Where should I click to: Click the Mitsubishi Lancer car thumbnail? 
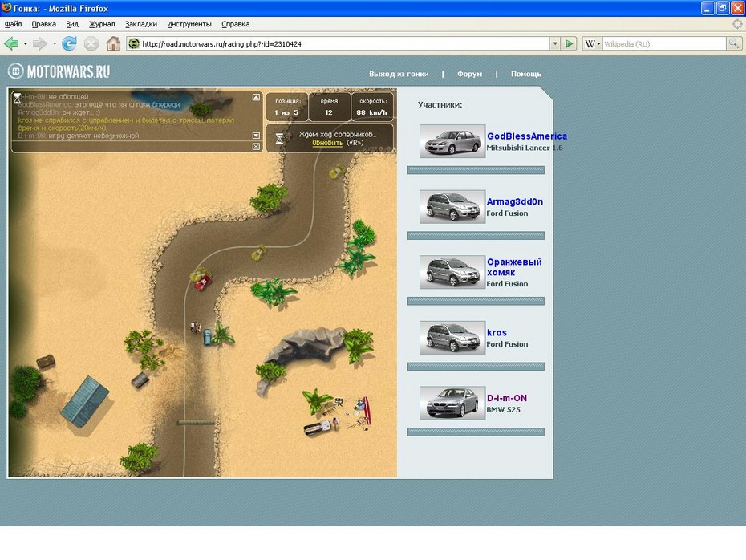tap(452, 141)
